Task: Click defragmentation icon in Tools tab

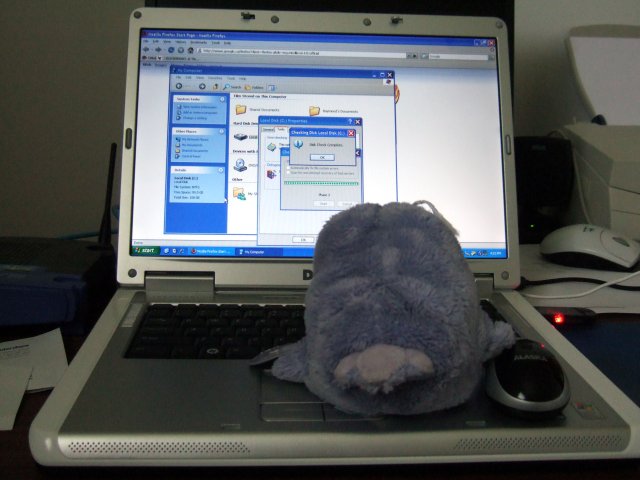Action: click(x=271, y=175)
